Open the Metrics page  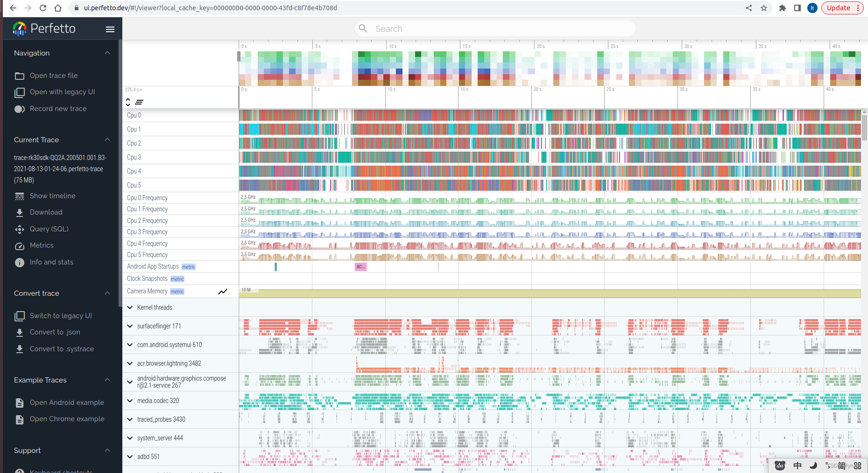[42, 245]
